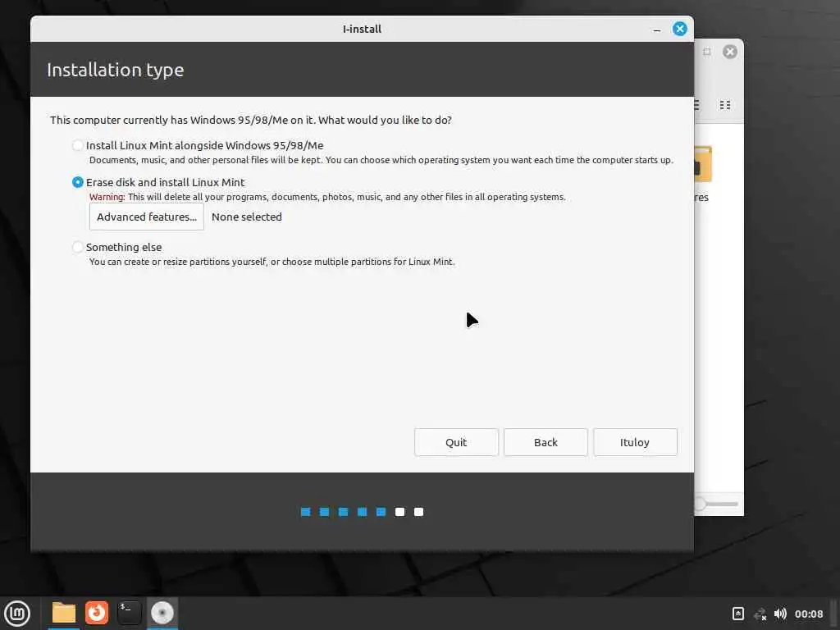
Task: Click the Quit button
Action: 456,442
